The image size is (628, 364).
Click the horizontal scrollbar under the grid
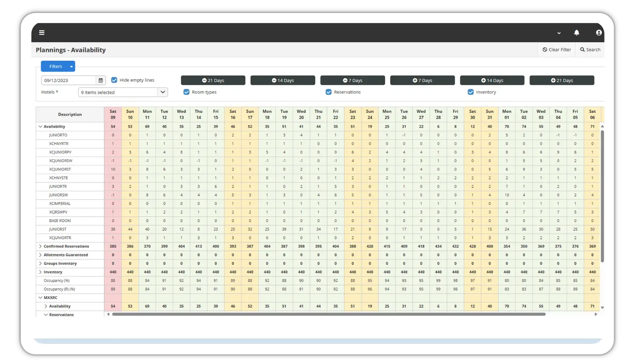329,314
